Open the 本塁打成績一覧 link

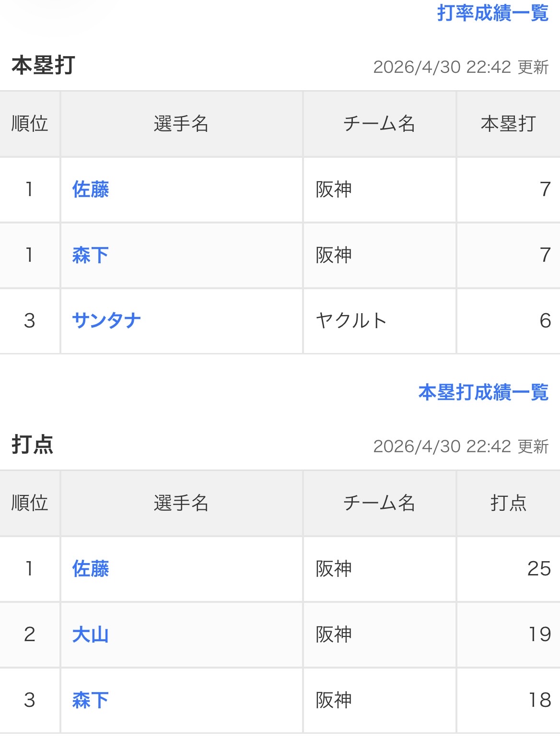click(483, 392)
